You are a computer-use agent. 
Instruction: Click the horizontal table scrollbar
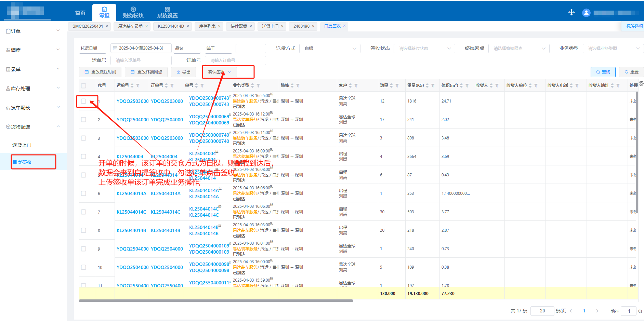215,301
